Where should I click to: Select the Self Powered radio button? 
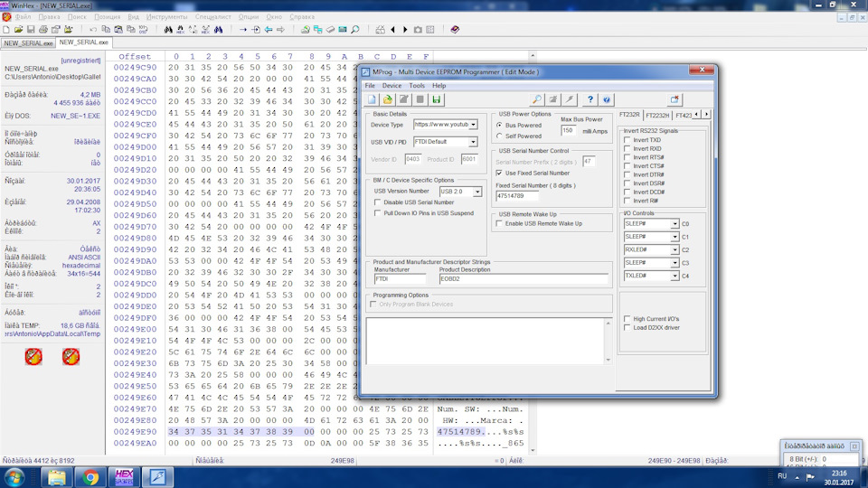pos(500,136)
